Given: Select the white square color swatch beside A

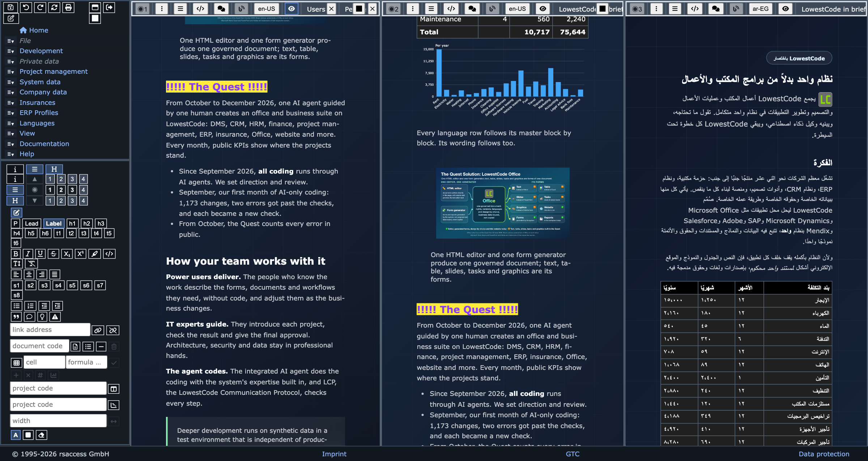Looking at the screenshot, I should click(28, 435).
